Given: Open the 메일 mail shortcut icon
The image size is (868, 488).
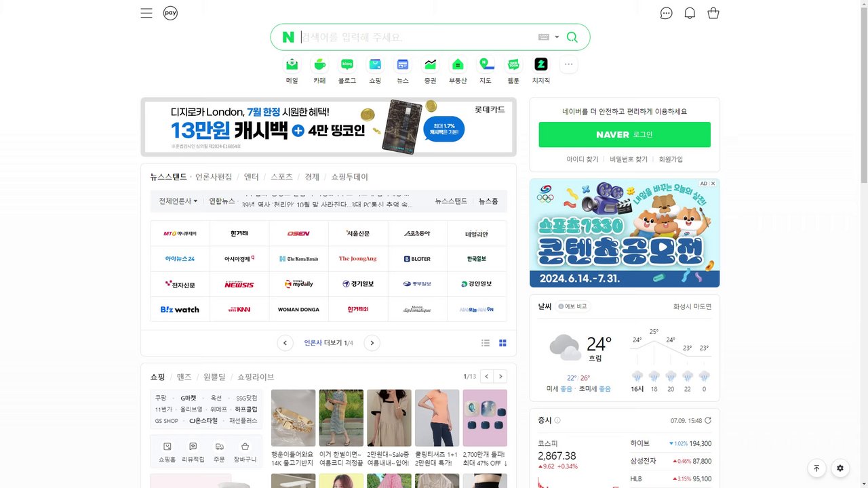Looking at the screenshot, I should click(292, 64).
